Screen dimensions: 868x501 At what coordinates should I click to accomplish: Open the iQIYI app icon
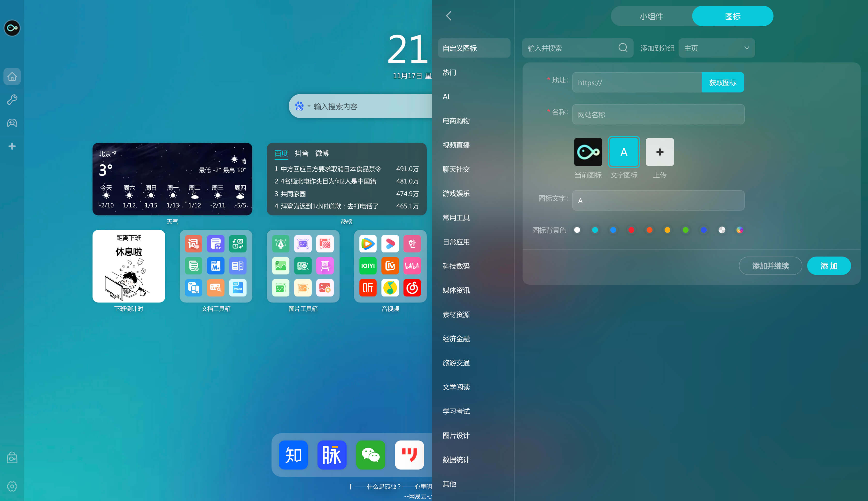[x=368, y=266]
